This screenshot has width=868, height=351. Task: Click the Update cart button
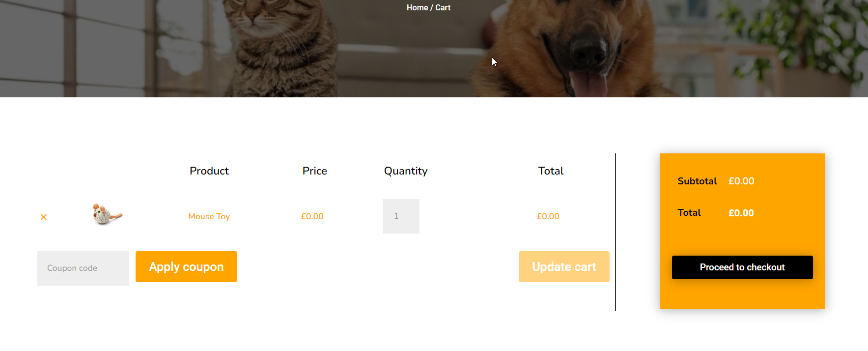tap(564, 267)
